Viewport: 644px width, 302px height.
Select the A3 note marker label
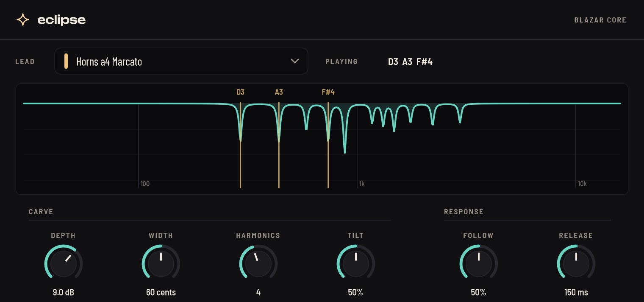point(279,92)
